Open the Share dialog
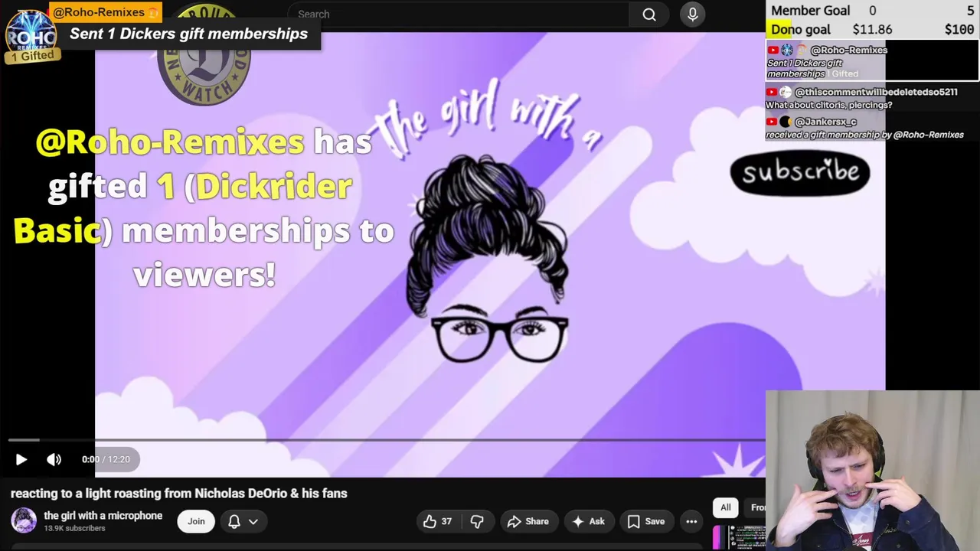Image resolution: width=980 pixels, height=551 pixels. [528, 521]
